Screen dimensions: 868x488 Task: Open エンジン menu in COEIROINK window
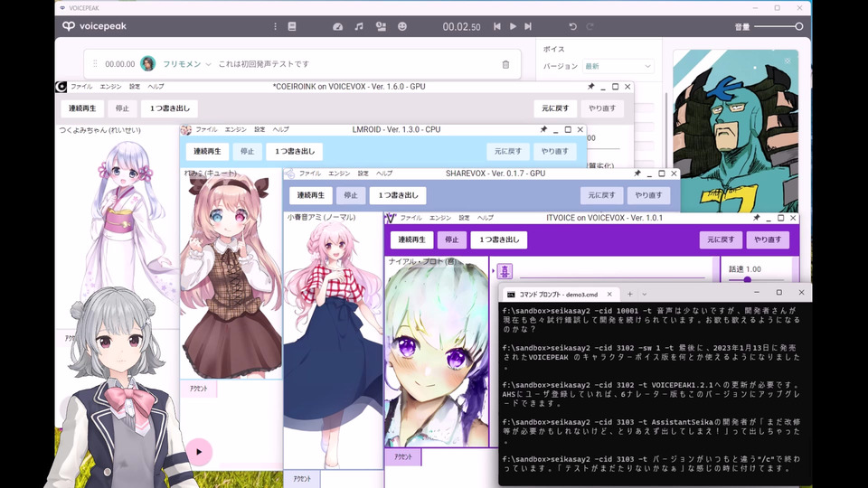[x=110, y=87]
